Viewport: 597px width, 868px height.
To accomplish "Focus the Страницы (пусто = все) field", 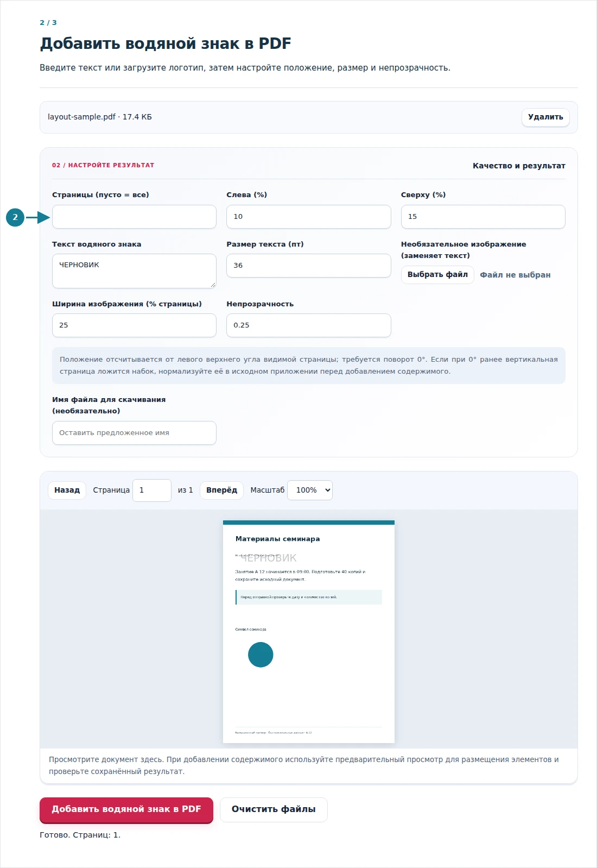I will [x=134, y=217].
